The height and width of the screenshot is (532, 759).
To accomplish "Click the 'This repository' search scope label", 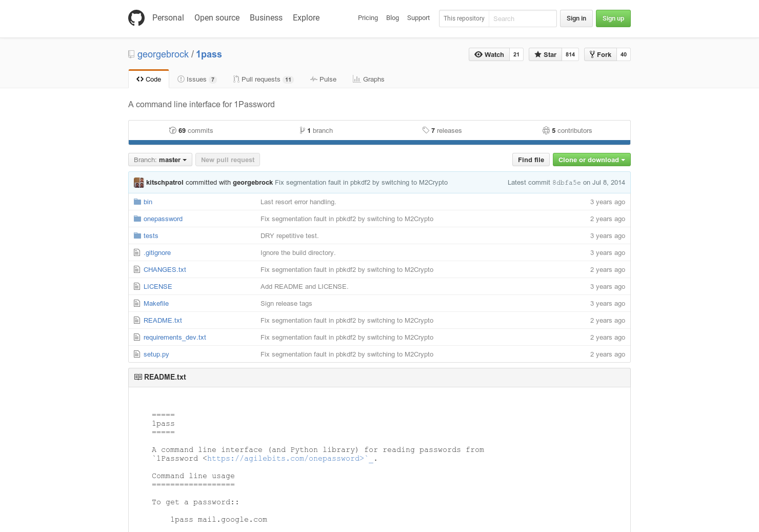I will click(464, 18).
